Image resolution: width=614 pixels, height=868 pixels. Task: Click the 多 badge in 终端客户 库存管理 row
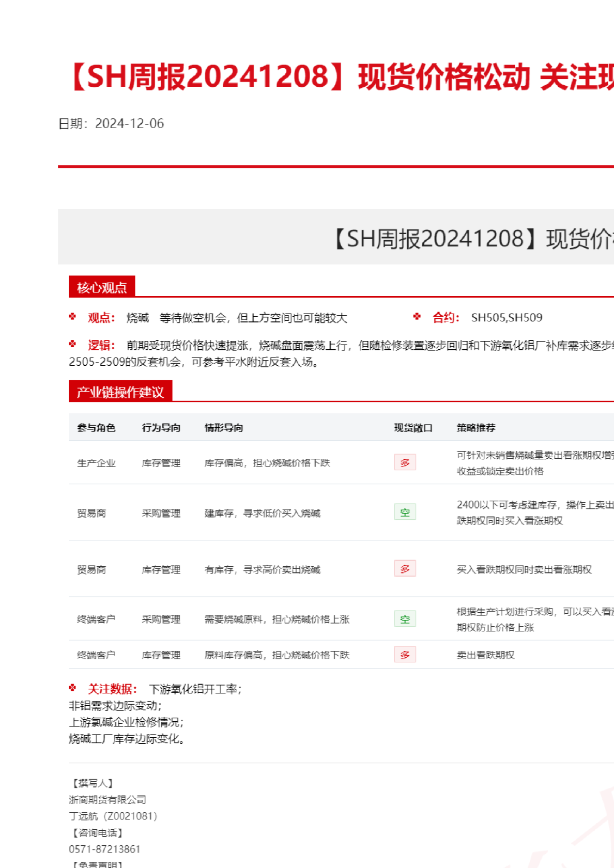click(405, 655)
